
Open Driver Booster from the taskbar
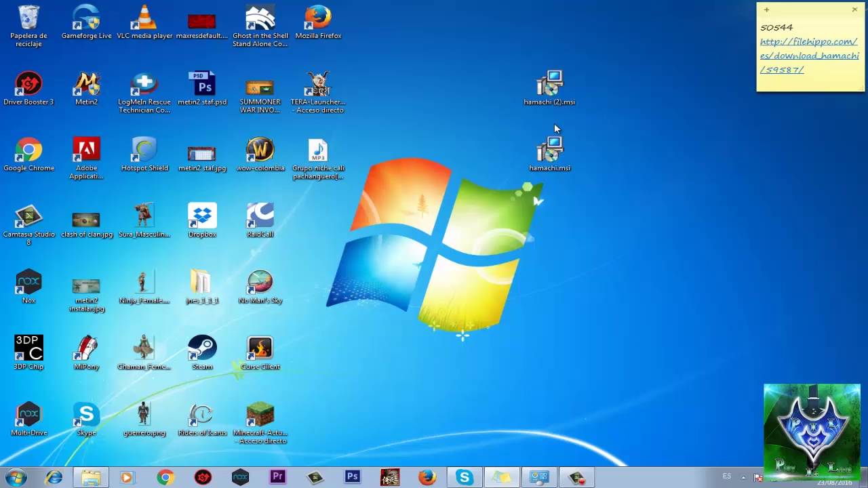click(203, 477)
